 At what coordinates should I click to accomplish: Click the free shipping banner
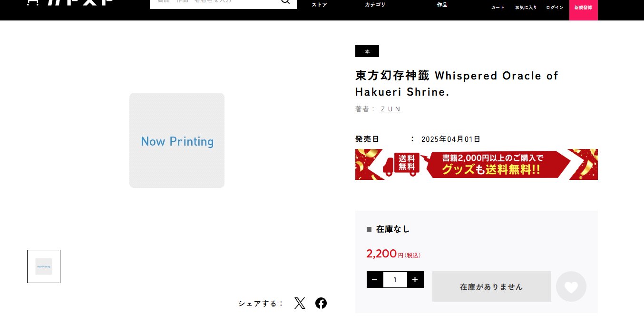477,164
